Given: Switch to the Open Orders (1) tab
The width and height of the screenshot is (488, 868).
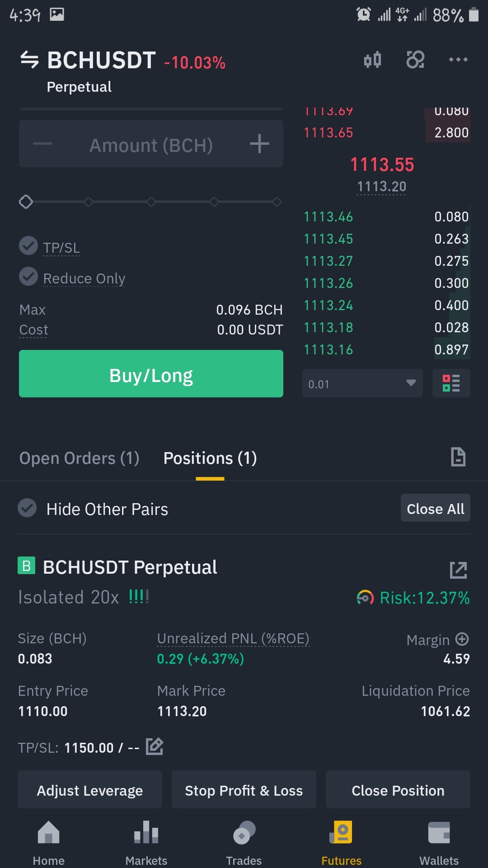Looking at the screenshot, I should pos(79,458).
